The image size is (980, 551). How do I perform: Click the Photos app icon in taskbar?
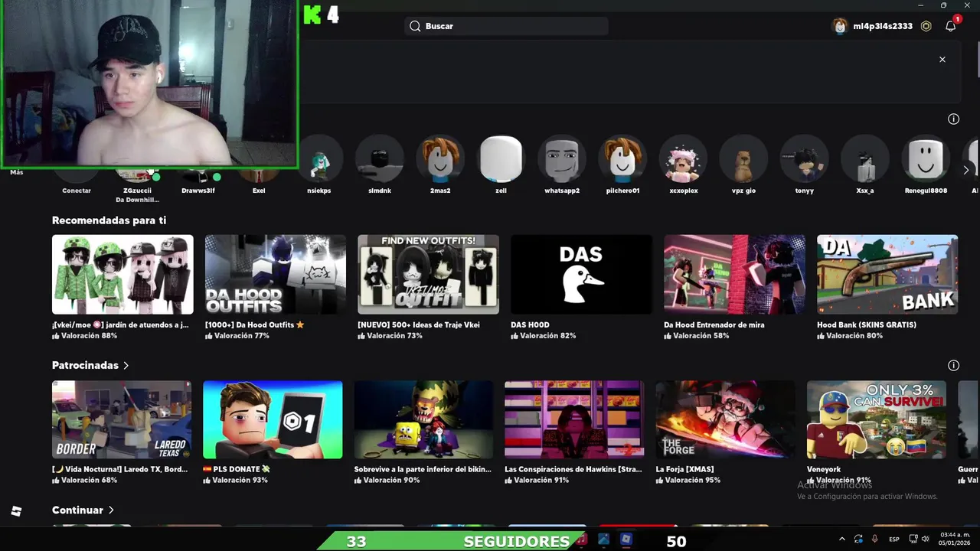pos(603,540)
